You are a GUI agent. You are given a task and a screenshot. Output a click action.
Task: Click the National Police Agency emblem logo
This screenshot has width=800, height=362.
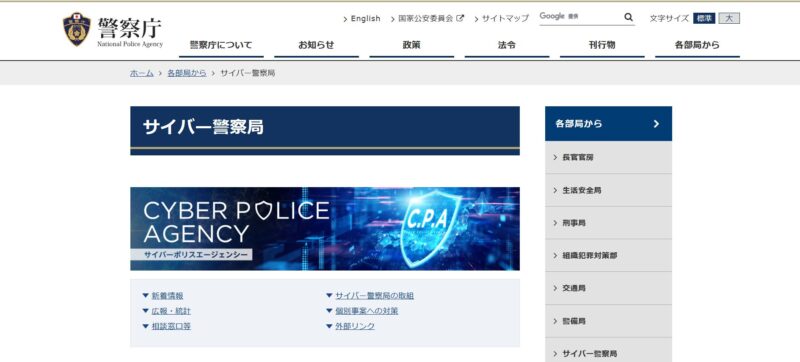[x=77, y=29]
